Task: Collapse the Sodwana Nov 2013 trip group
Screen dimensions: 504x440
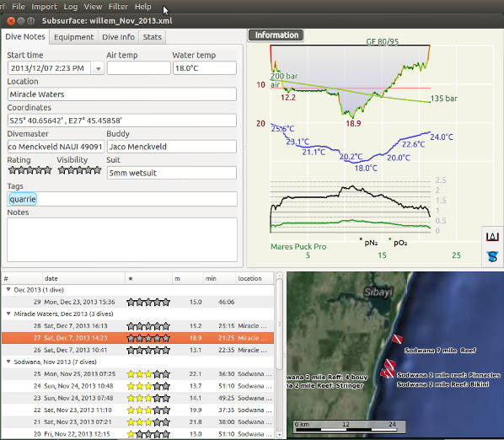Action: click(x=8, y=362)
